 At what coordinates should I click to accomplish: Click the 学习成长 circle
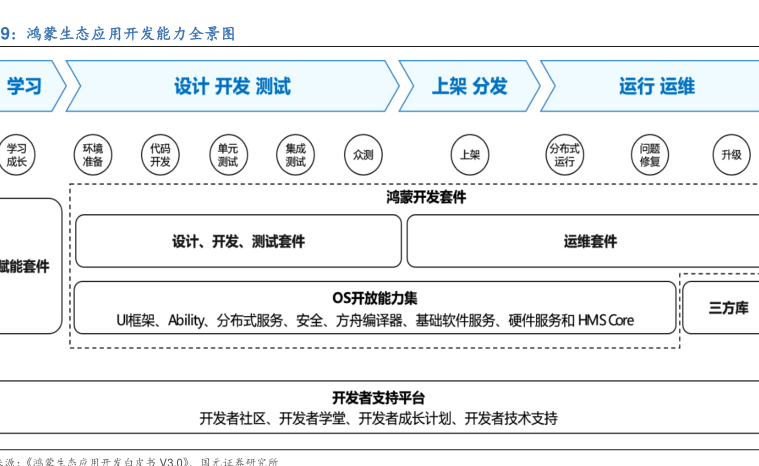click(16, 155)
